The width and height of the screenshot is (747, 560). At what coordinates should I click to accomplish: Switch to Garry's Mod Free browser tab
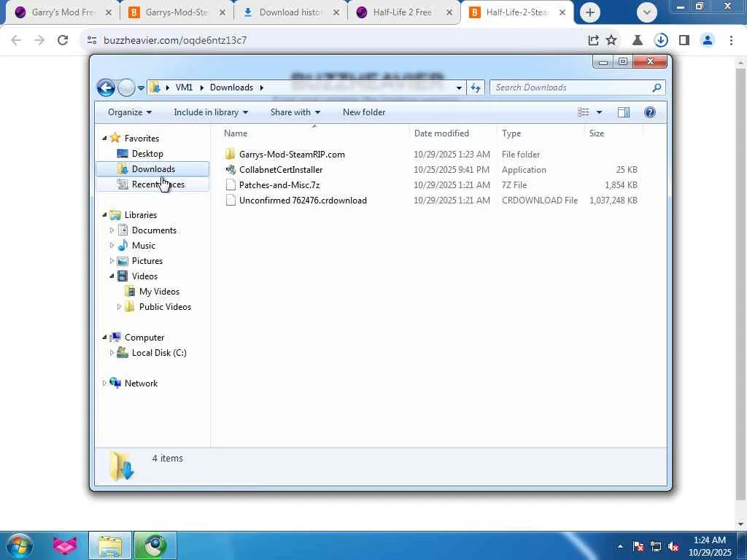pyautogui.click(x=63, y=12)
